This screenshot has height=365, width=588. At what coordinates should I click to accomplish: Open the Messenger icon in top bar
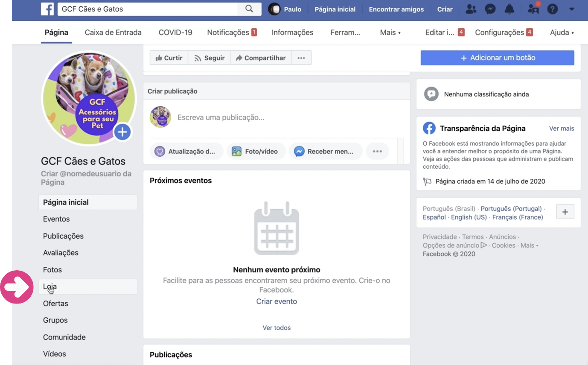[x=490, y=9]
